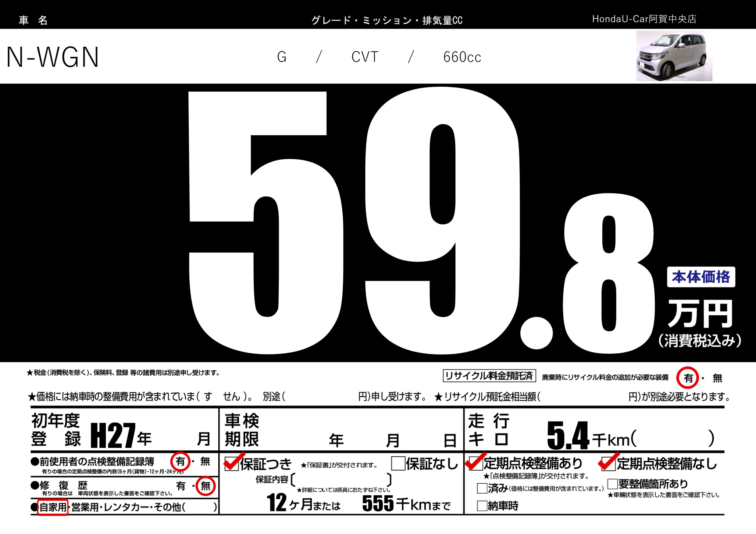Toggle the 定期点検整備あり checkbox

pyautogui.click(x=476, y=463)
